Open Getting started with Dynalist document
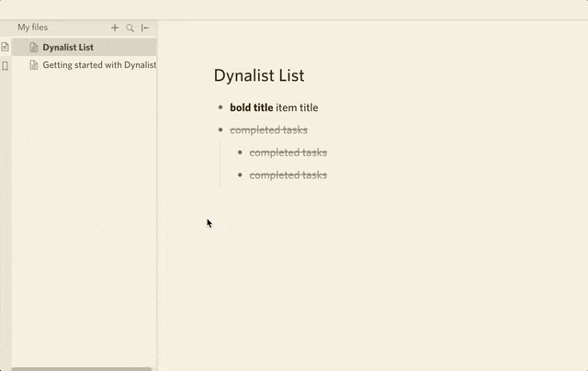Screen dimensions: 588x371 coord(99,65)
